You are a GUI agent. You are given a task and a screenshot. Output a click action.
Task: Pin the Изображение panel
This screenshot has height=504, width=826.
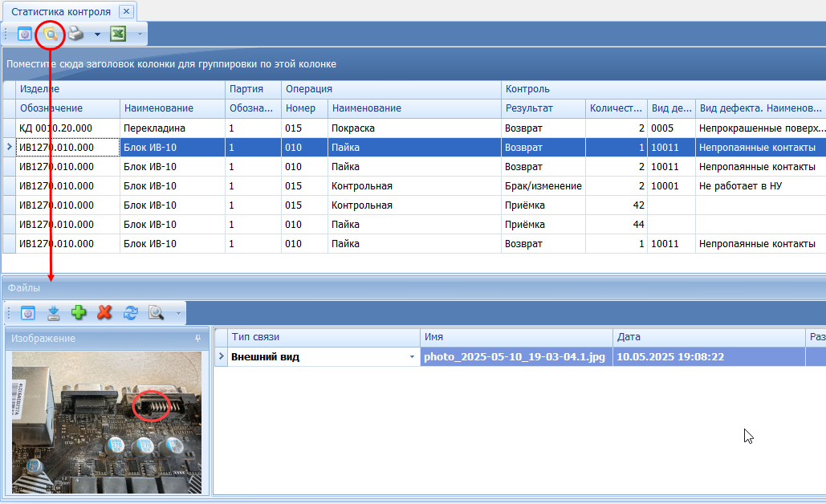pos(197,339)
